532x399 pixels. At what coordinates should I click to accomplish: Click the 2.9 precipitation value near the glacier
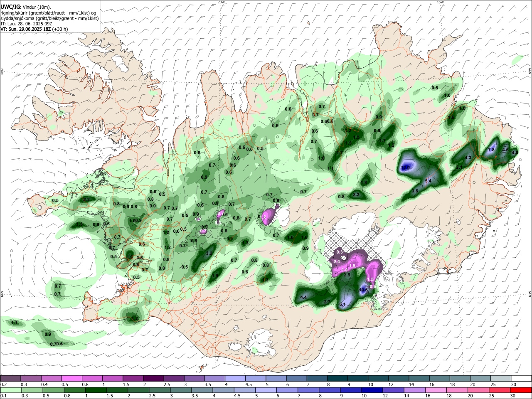pyautogui.click(x=347, y=275)
